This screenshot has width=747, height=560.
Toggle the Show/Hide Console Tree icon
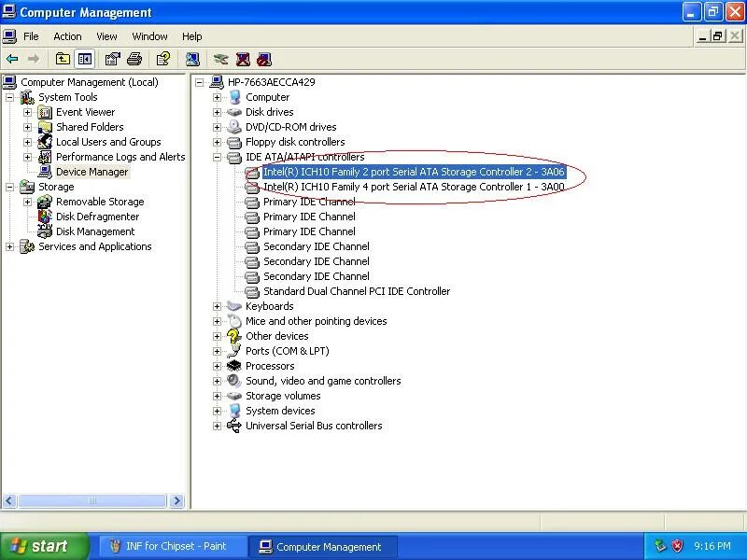(x=85, y=59)
